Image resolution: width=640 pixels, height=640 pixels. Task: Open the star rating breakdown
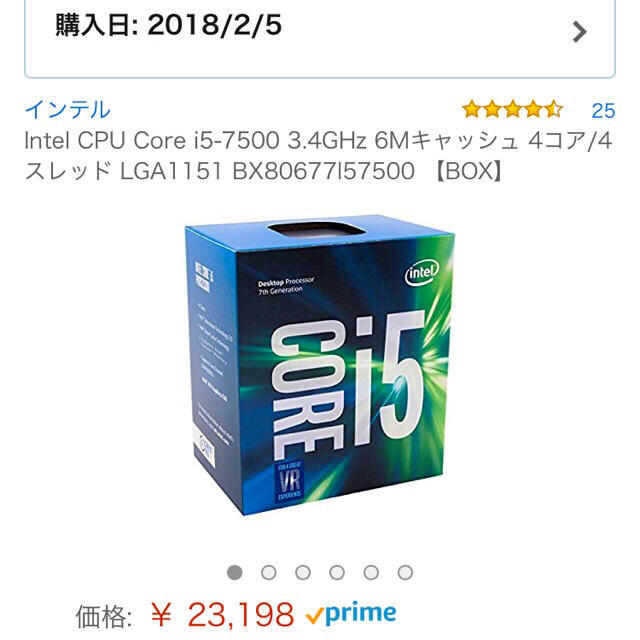click(512, 109)
